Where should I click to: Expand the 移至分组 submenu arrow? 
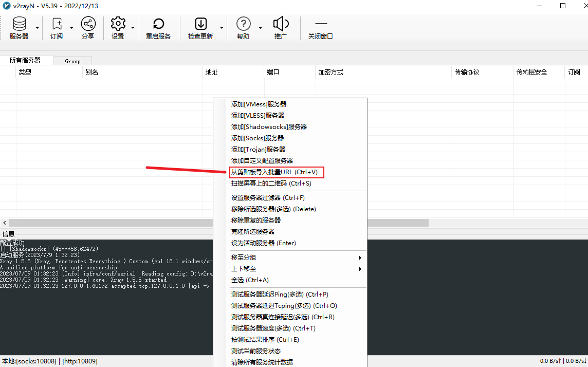360,258
